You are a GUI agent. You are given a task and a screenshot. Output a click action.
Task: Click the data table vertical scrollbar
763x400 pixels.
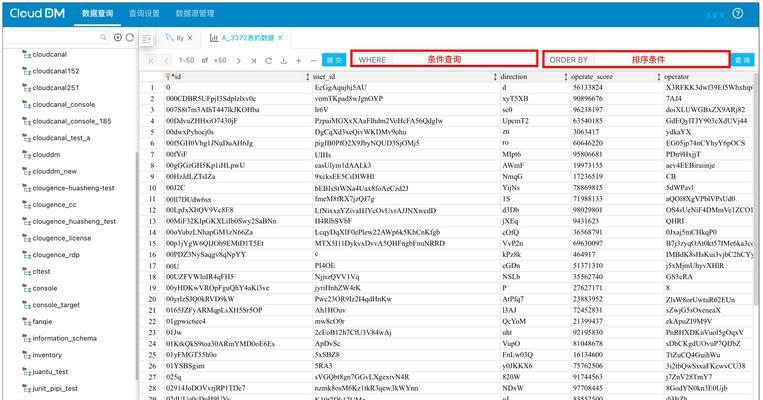tap(756, 190)
